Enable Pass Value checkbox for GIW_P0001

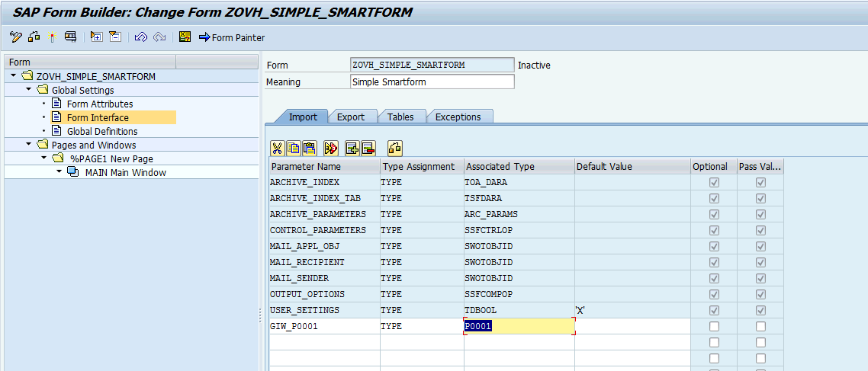click(x=760, y=326)
